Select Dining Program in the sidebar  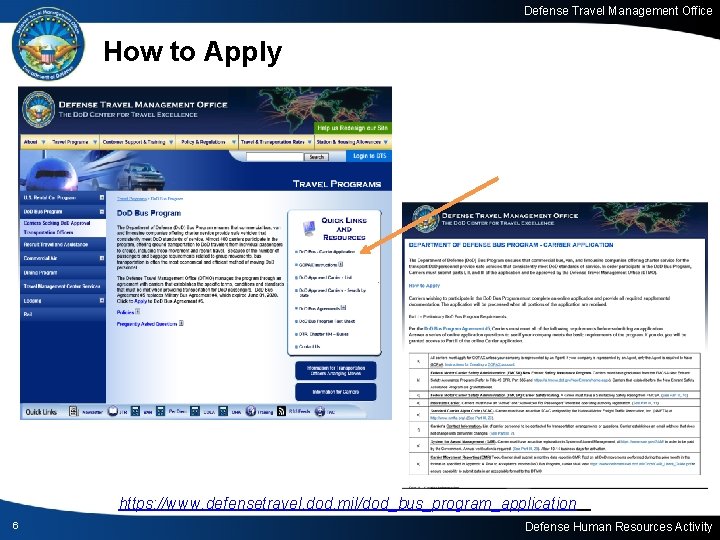pos(63,272)
